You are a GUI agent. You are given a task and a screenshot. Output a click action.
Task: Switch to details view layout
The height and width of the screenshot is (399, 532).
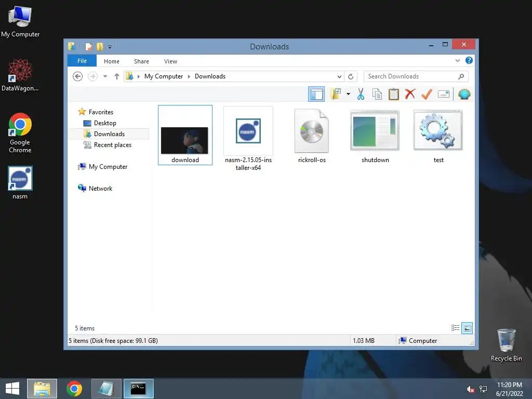pyautogui.click(x=455, y=328)
